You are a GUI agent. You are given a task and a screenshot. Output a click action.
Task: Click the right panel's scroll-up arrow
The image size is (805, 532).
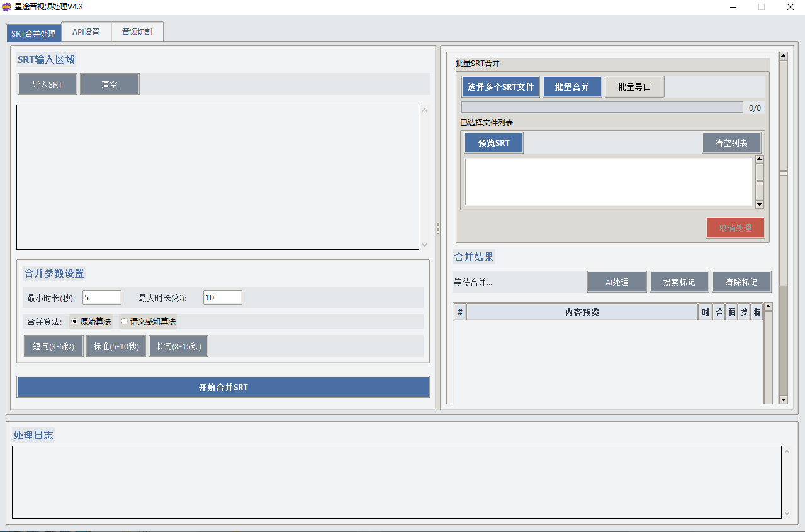pyautogui.click(x=784, y=56)
